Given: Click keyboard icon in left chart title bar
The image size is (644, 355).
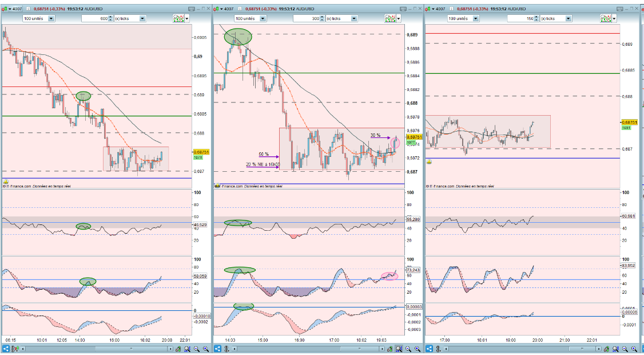Looking at the screenshot, I should click(x=192, y=9).
